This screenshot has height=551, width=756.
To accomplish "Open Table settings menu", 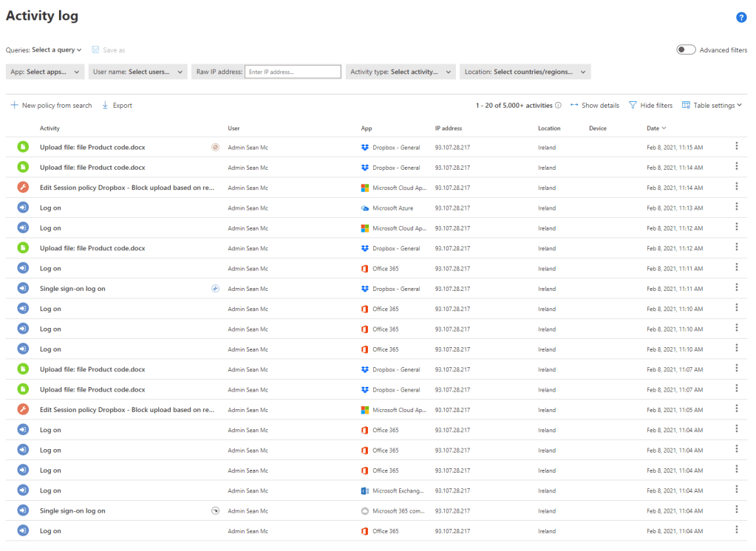I will tap(711, 106).
